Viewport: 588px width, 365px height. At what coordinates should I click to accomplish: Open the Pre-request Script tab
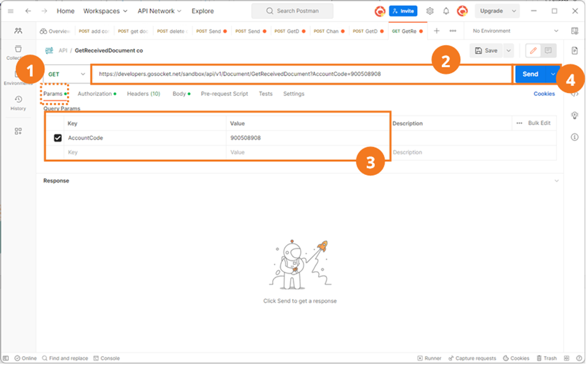click(224, 94)
